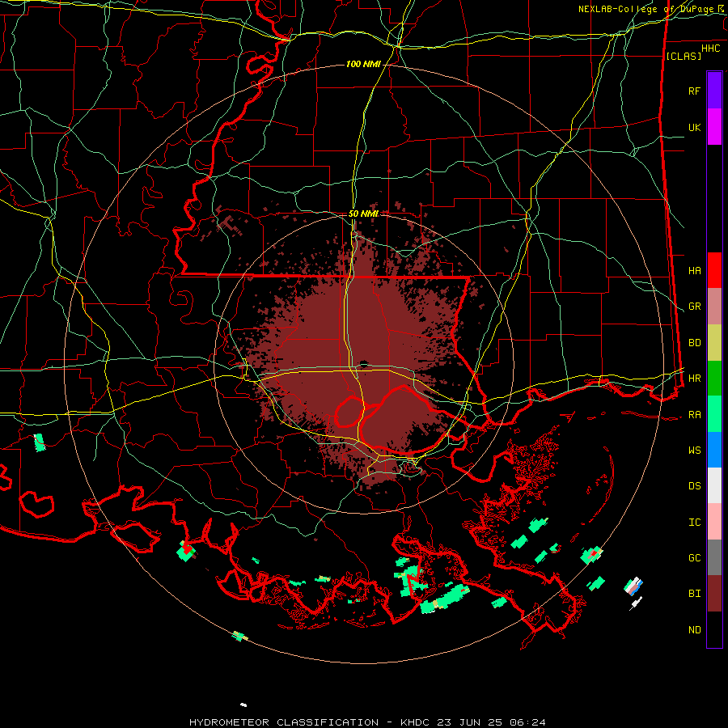Click the RF legend label

click(x=694, y=91)
